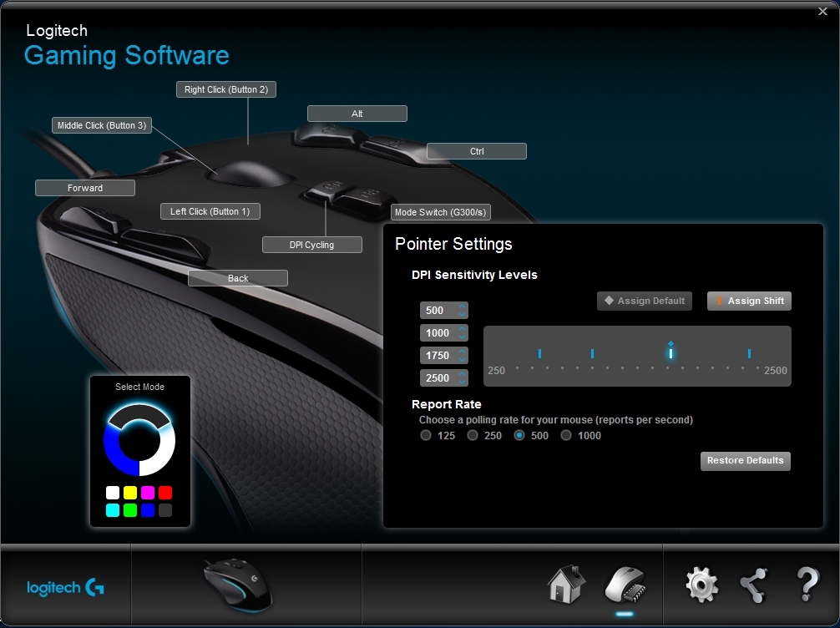Pick the dark gray color swatch
Image resolution: width=840 pixels, height=628 pixels.
(165, 510)
